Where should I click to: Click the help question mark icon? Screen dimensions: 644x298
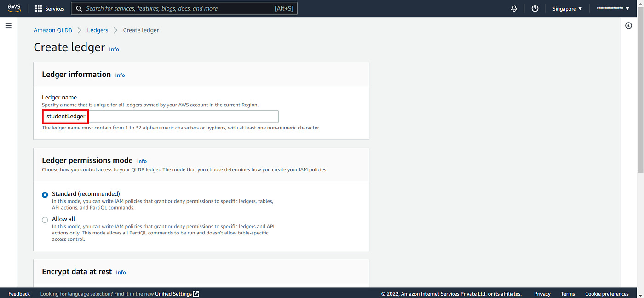point(535,8)
